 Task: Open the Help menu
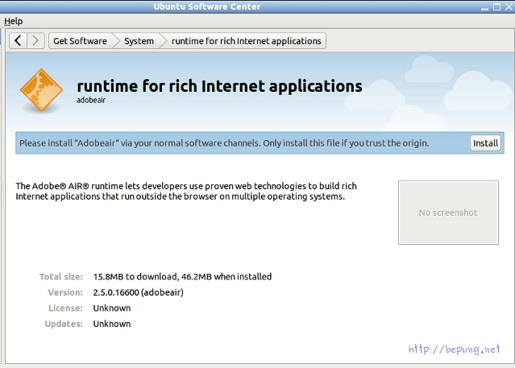14,21
